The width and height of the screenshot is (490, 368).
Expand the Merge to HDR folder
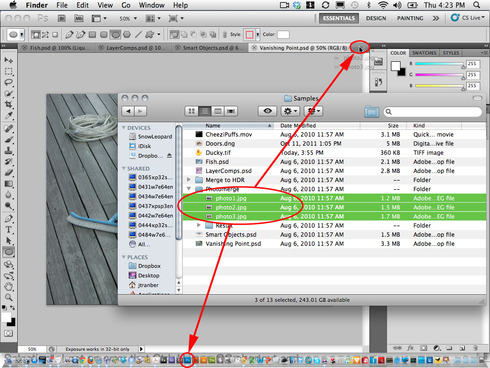click(x=189, y=180)
